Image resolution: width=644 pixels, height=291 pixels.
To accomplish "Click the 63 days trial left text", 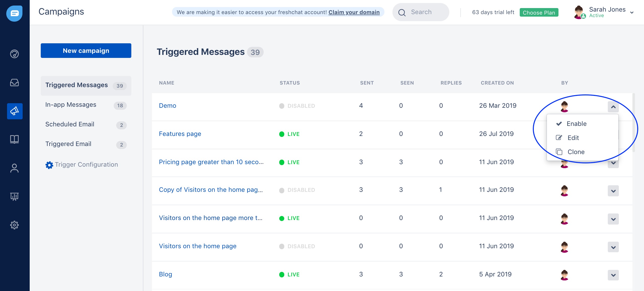I will 493,12.
